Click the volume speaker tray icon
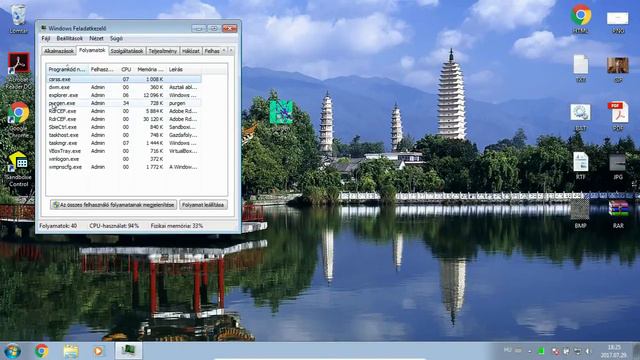The image size is (640, 360). (589, 351)
